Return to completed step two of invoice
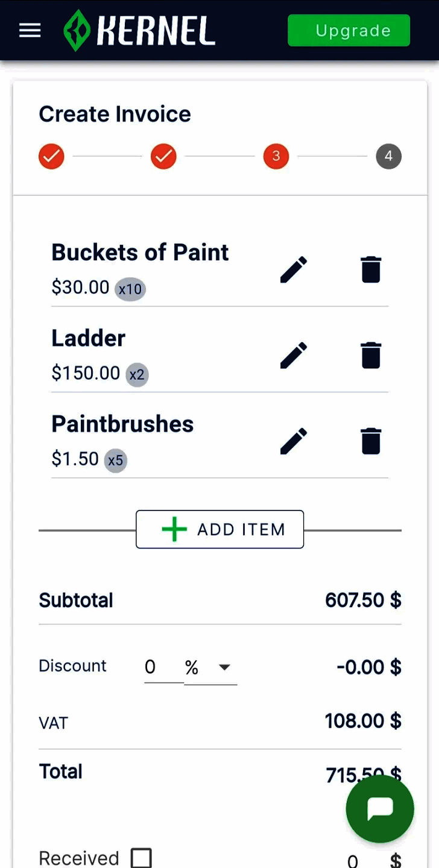 point(163,157)
